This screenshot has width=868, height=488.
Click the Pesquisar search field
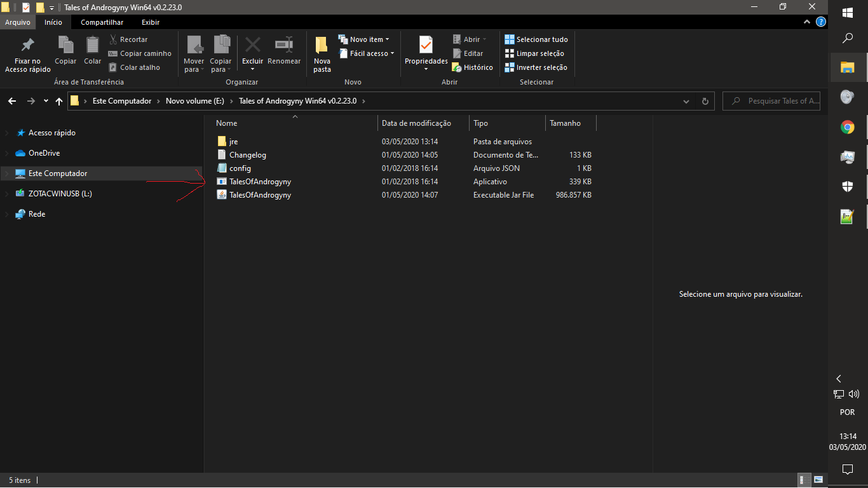pos(772,101)
